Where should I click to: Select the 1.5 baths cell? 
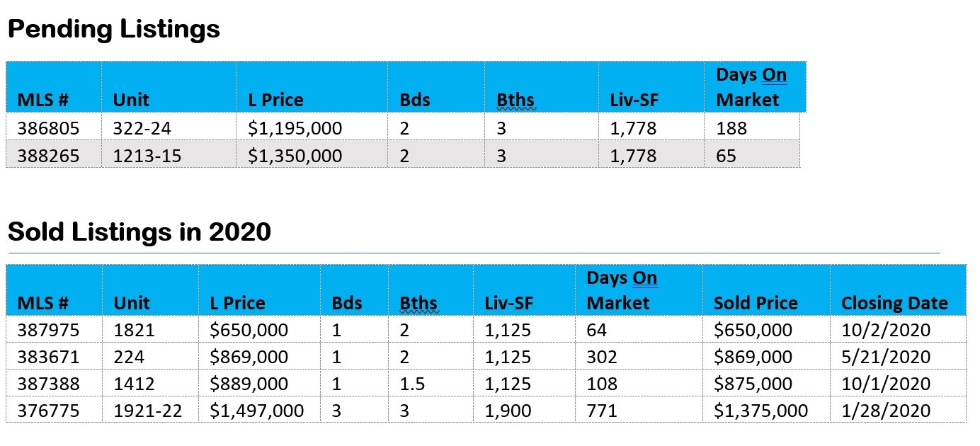click(x=412, y=384)
